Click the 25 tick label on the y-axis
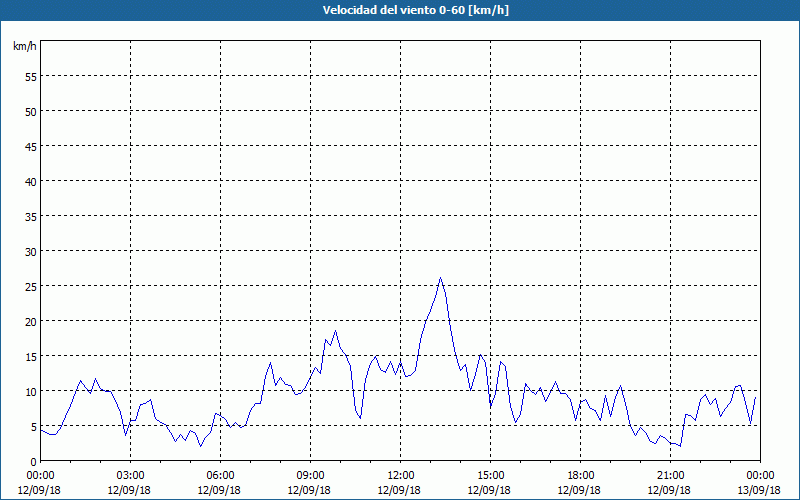This screenshot has height=500, width=800. pos(31,286)
